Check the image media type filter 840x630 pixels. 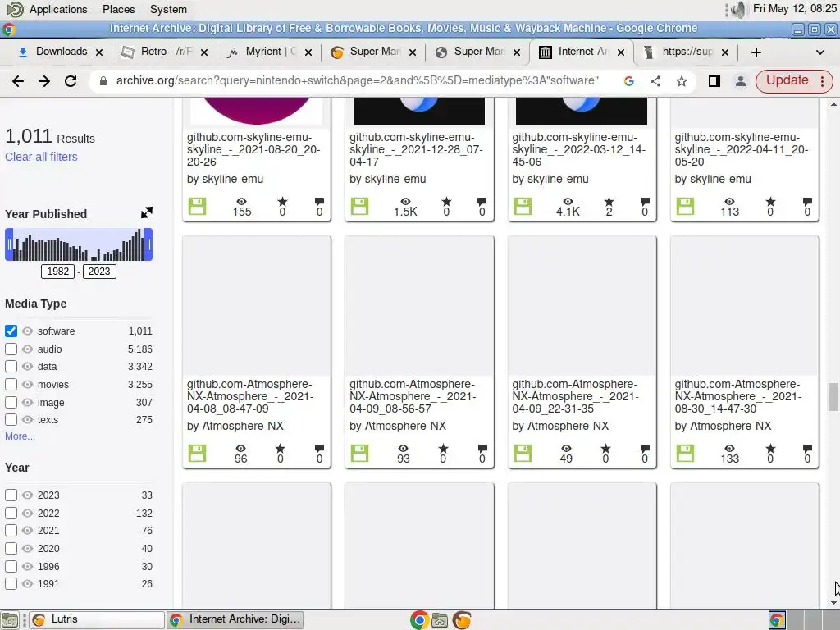11,402
